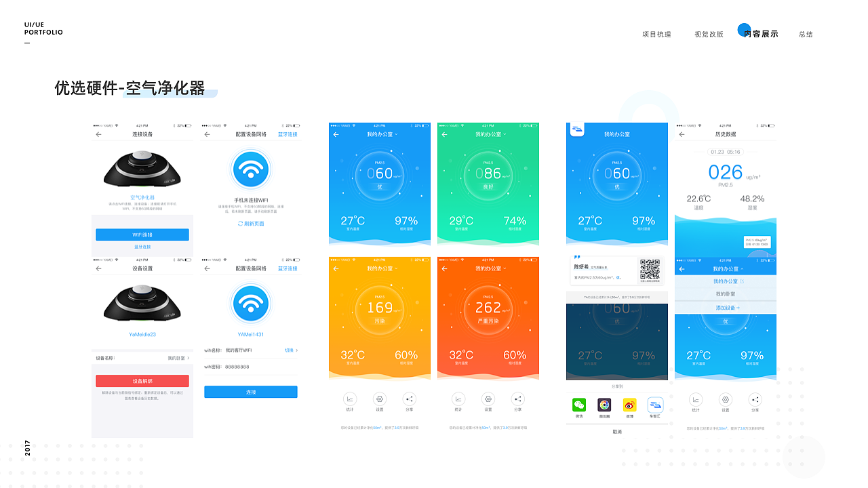Open 统计 icon under yellow 169 screen
The height and width of the screenshot is (488, 868).
[350, 399]
